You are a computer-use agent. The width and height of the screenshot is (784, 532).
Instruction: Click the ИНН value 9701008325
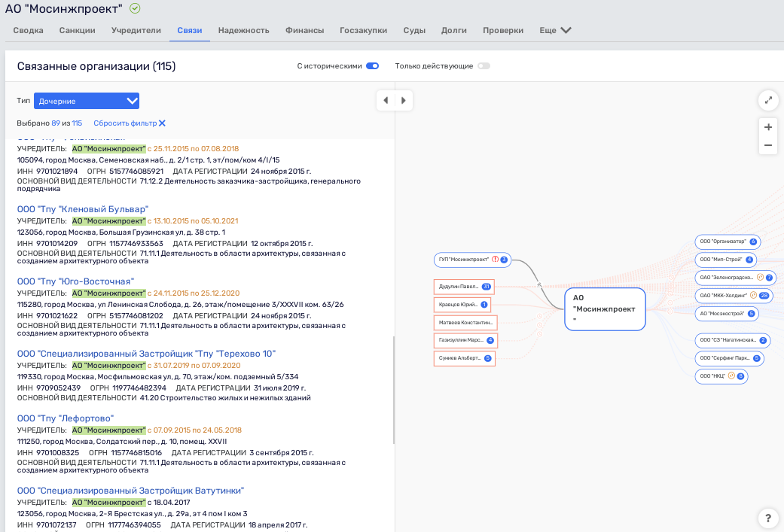tap(57, 452)
